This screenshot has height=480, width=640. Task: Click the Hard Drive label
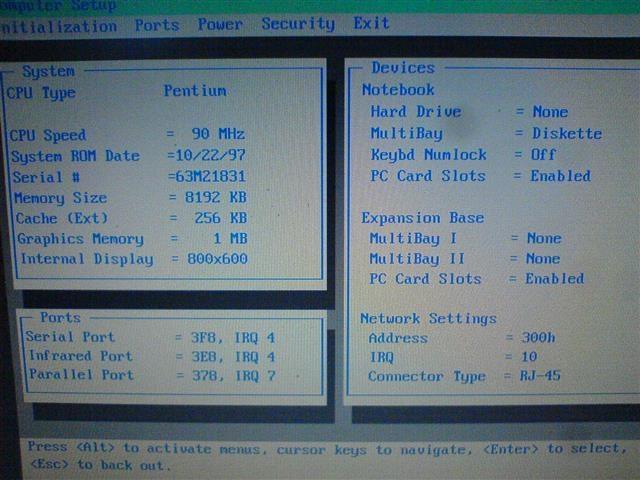point(416,111)
